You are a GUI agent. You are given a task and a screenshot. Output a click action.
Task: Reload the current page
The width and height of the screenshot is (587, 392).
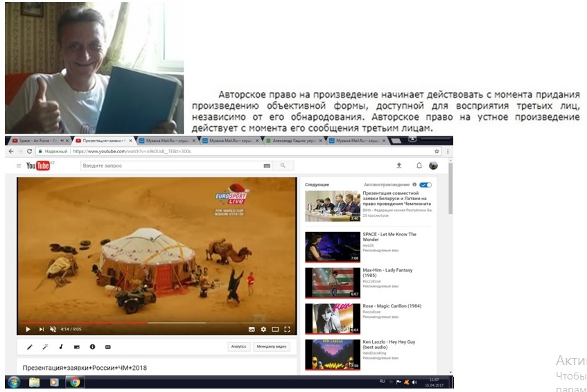tap(29, 152)
